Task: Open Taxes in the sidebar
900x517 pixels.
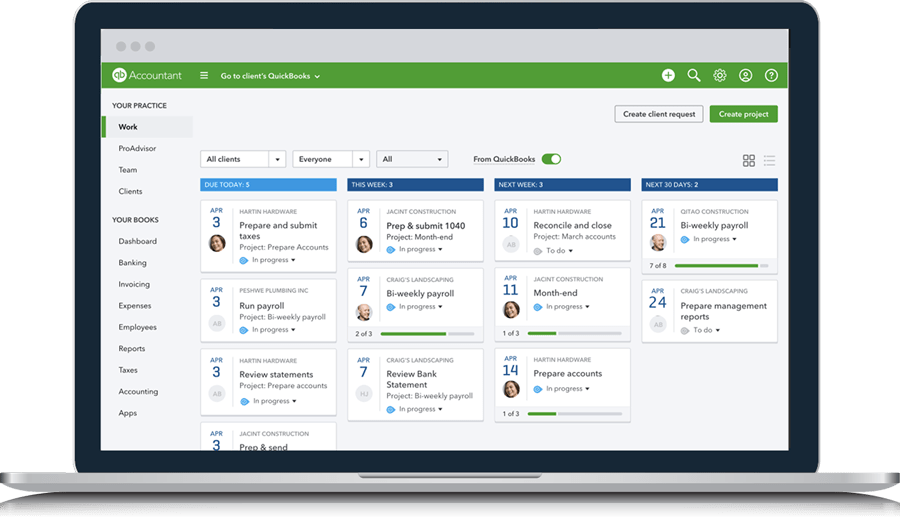Action: [128, 370]
